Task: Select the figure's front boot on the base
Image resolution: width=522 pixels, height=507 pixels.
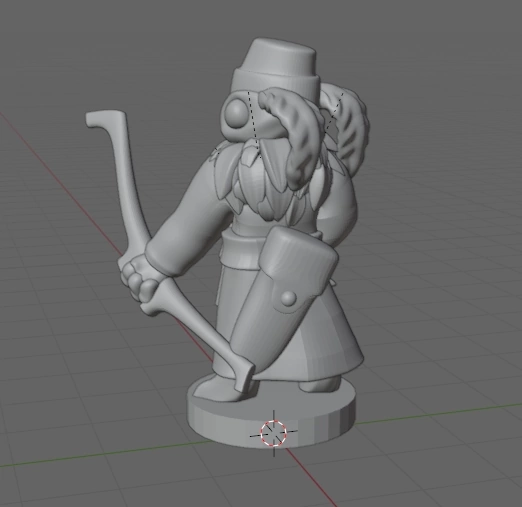Action: (x=220, y=388)
